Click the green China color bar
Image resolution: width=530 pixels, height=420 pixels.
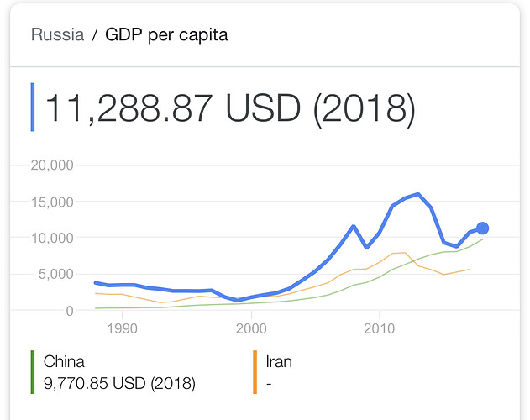click(x=33, y=372)
